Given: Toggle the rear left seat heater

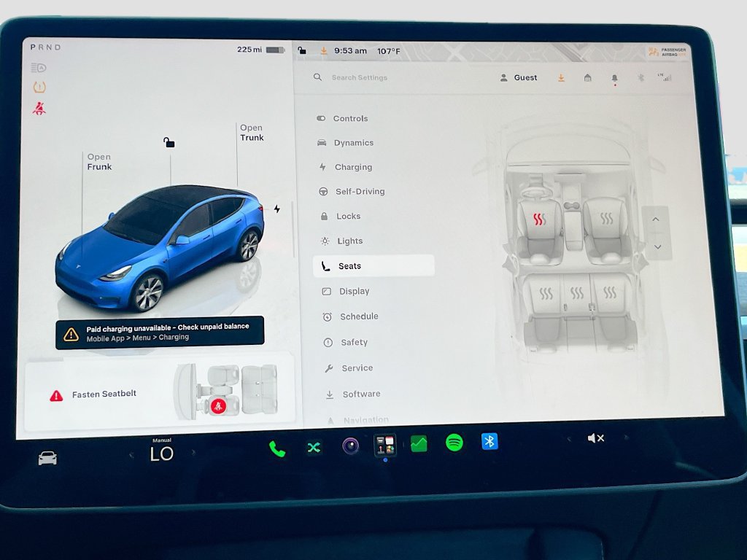Looking at the screenshot, I should pyautogui.click(x=546, y=293).
